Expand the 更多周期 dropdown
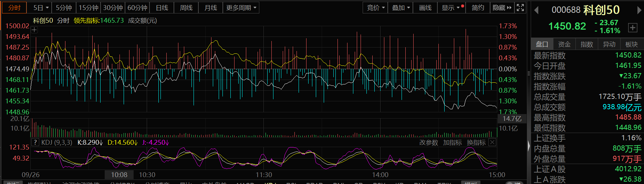The width and height of the screenshot is (644, 184). (241, 8)
